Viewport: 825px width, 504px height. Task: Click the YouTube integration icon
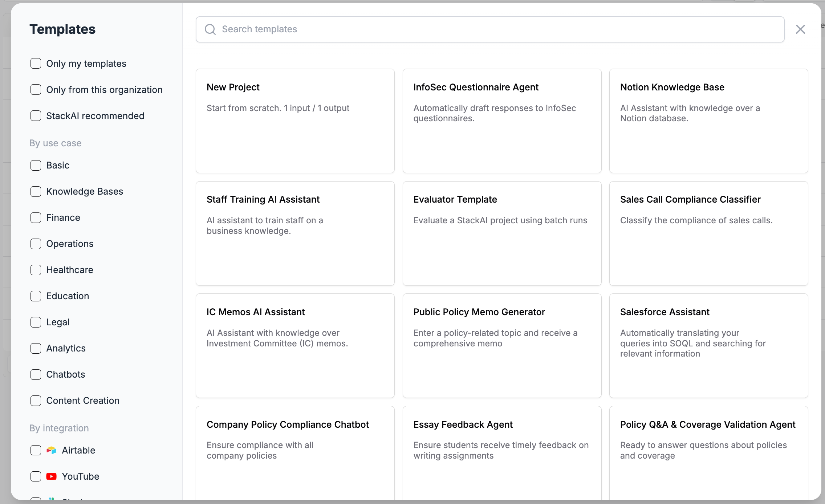click(x=52, y=476)
